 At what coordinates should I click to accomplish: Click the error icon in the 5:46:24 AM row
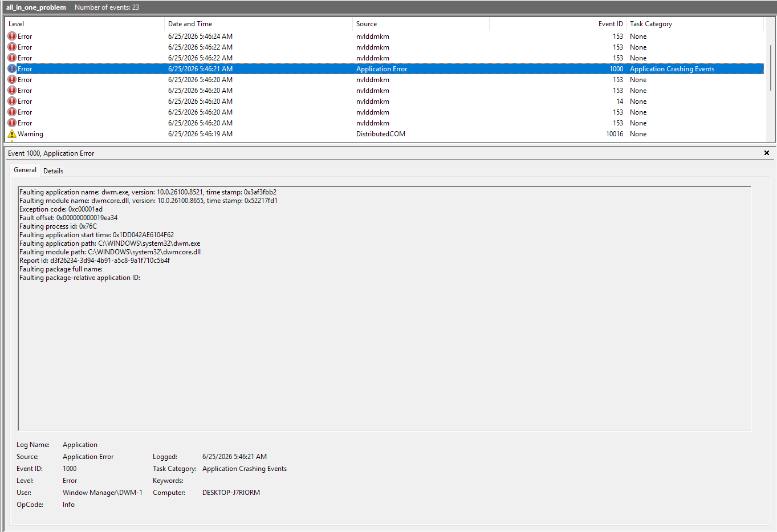click(12, 36)
